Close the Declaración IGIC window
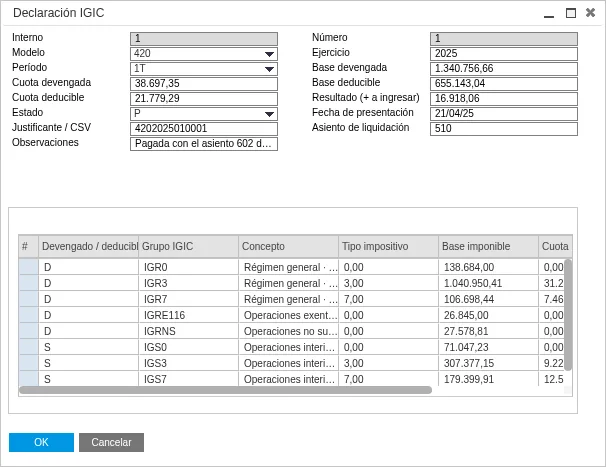The image size is (606, 467). pos(590,13)
